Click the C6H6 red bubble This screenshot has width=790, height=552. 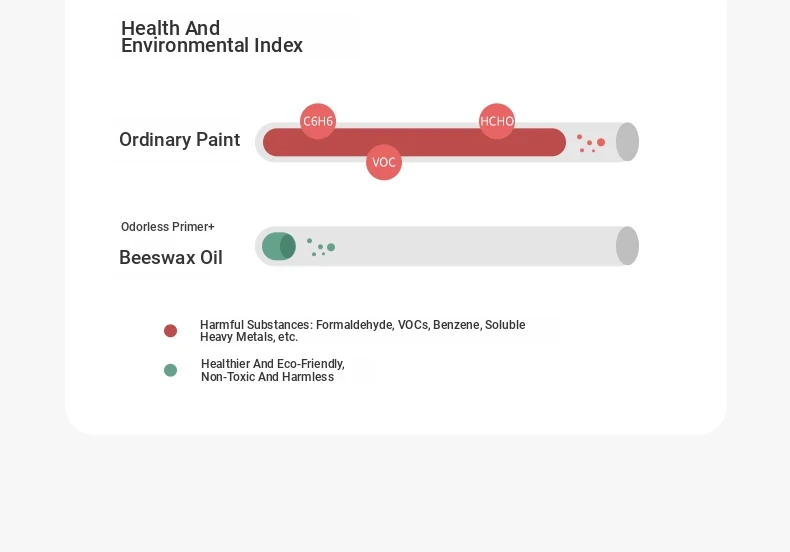[318, 121]
